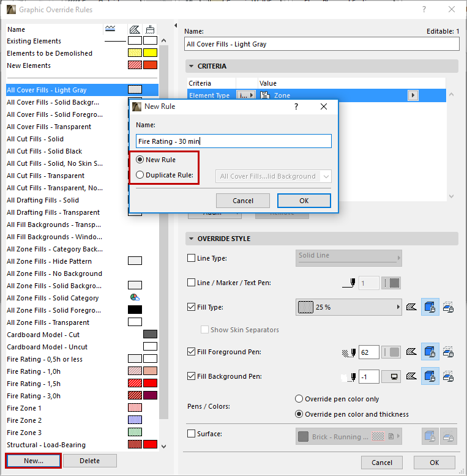Image resolution: width=467 pixels, height=476 pixels.
Task: Uncheck the Fill Type checkbox
Action: (192, 307)
